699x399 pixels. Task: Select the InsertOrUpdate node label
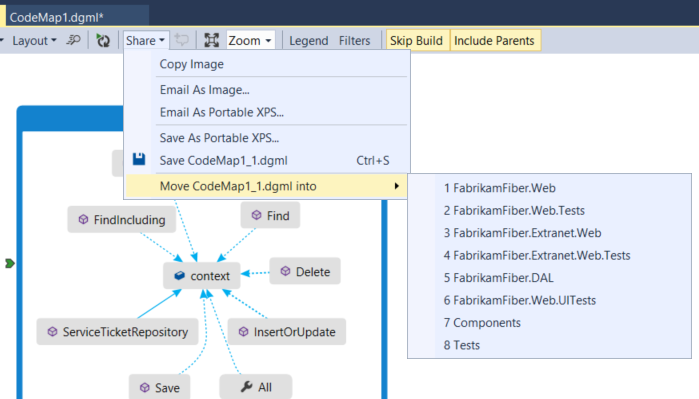294,332
